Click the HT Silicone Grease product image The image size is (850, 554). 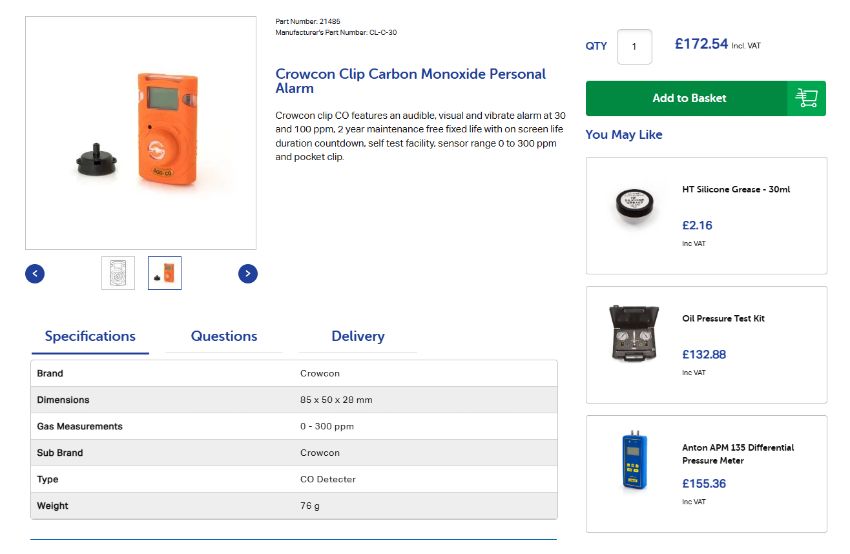click(634, 206)
